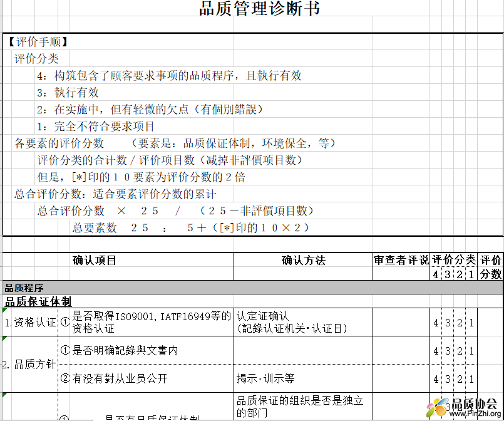This screenshot has width=504, height=421.
Task: Click the empty 审查者评说 cell in 资格认证 row
Action: click(x=401, y=322)
